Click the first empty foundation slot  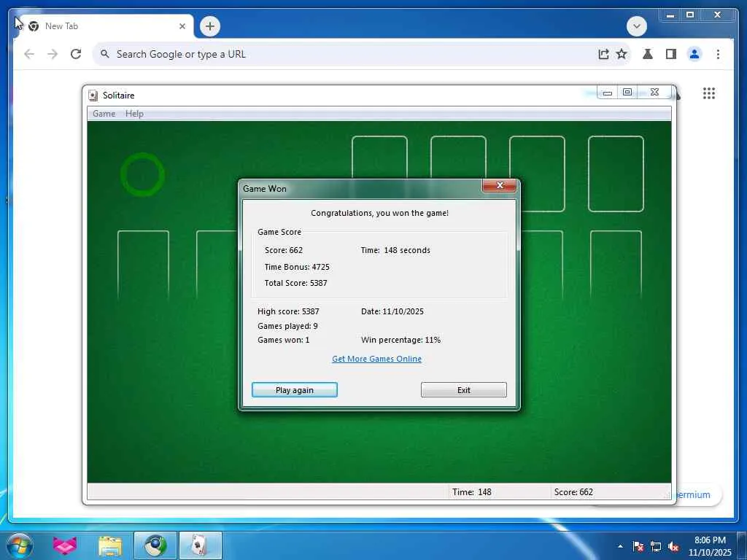[x=379, y=157]
